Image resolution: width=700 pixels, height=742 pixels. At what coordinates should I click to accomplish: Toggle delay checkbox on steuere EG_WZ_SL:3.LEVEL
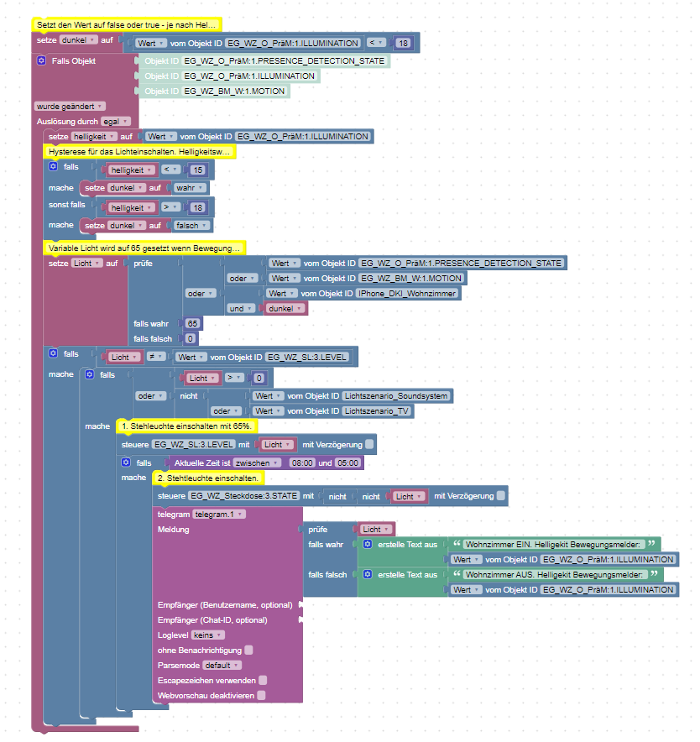click(x=369, y=444)
